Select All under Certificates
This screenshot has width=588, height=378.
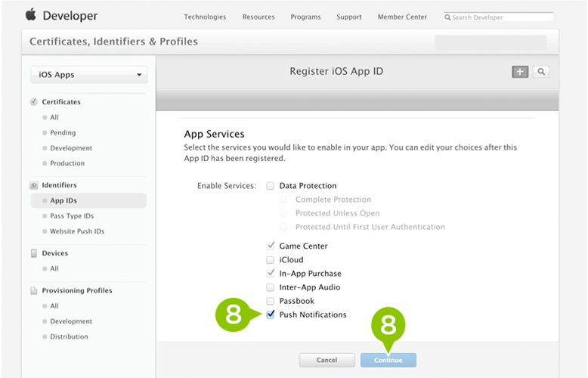coord(54,117)
